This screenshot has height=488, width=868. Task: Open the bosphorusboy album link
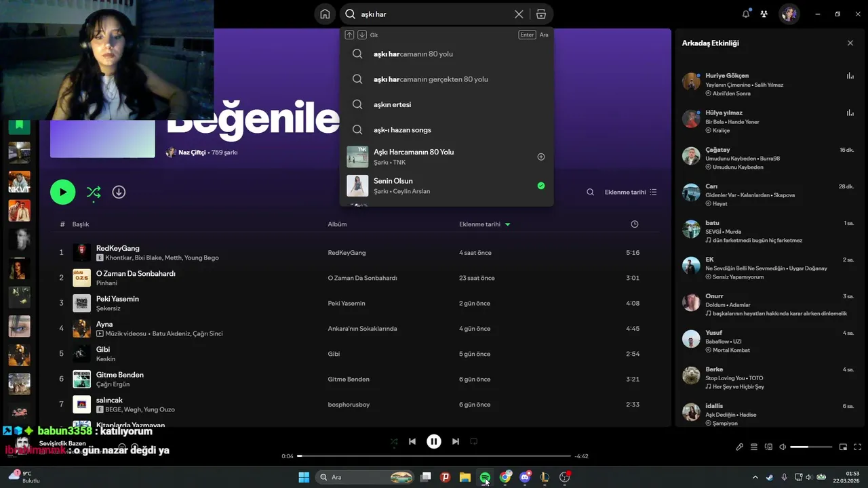pyautogui.click(x=349, y=405)
